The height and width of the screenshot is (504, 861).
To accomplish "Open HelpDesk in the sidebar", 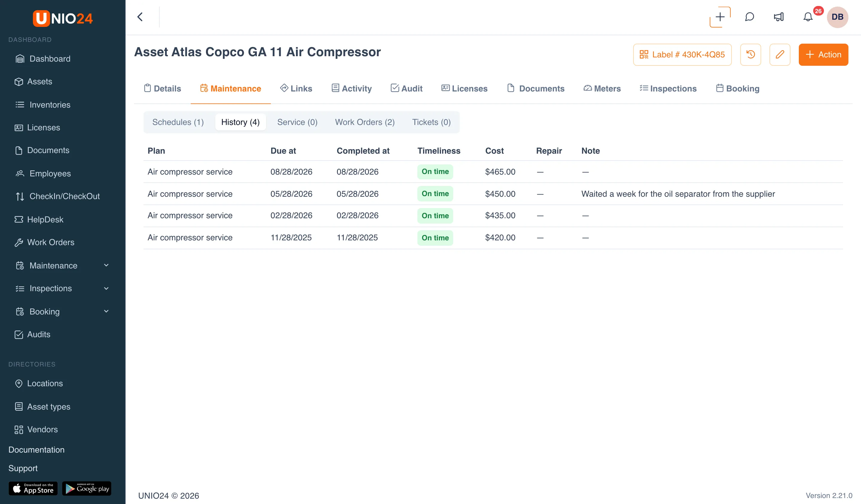I will 39,219.
